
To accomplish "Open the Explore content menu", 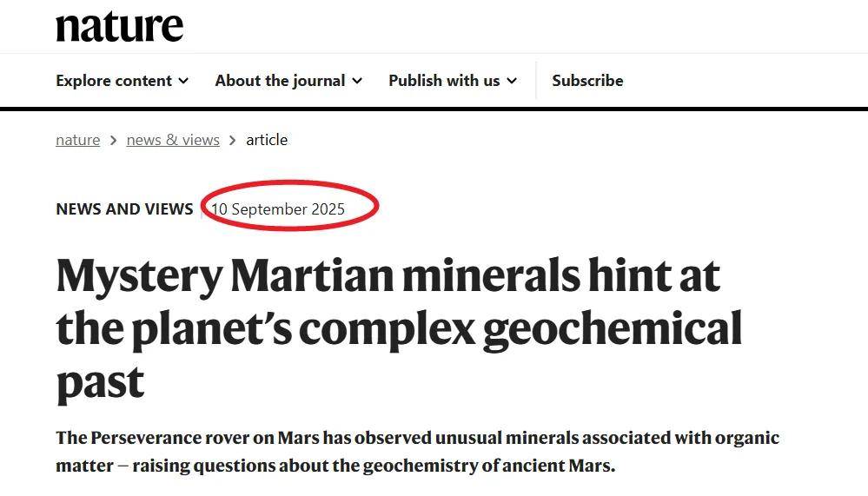I will tap(114, 81).
